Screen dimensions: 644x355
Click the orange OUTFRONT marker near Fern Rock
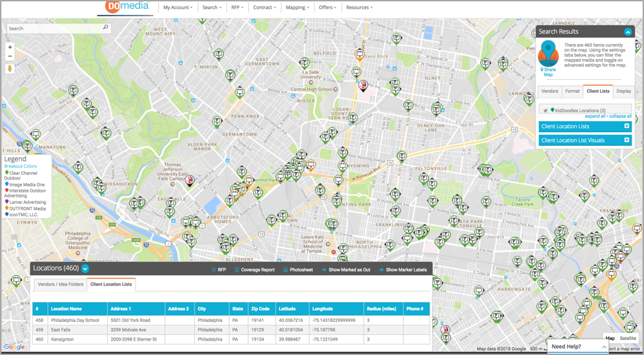(359, 55)
